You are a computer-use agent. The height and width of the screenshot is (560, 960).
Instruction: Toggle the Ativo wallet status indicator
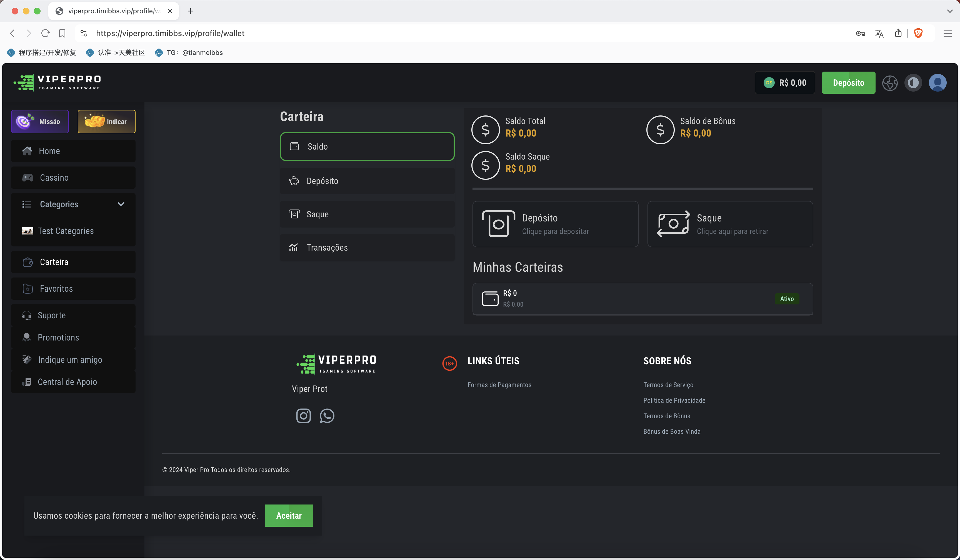click(787, 299)
